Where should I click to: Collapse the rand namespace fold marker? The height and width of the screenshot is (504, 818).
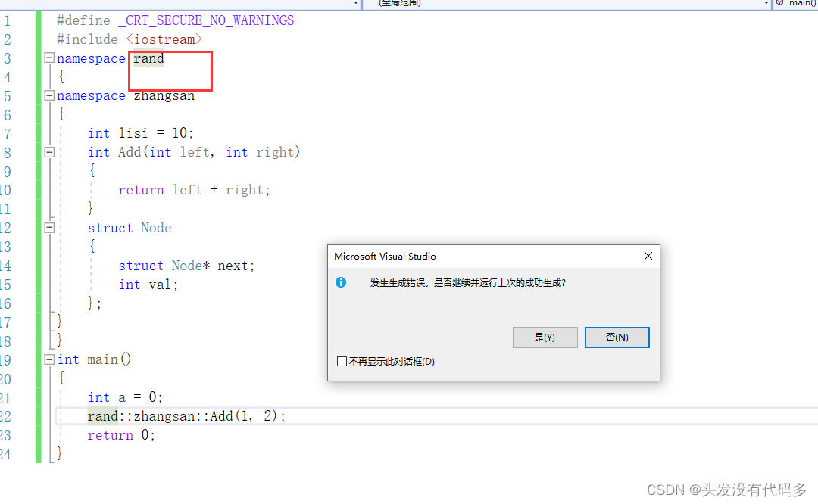pos(48,57)
